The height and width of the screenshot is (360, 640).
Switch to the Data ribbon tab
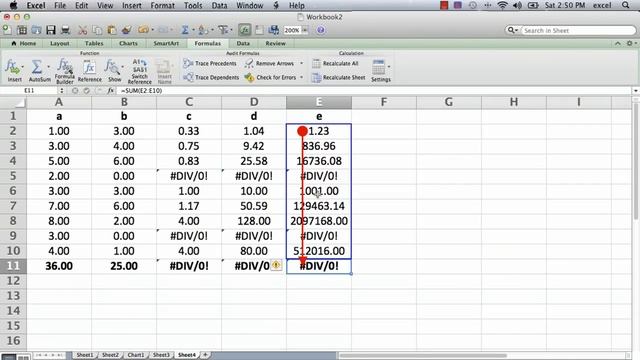coord(243,43)
